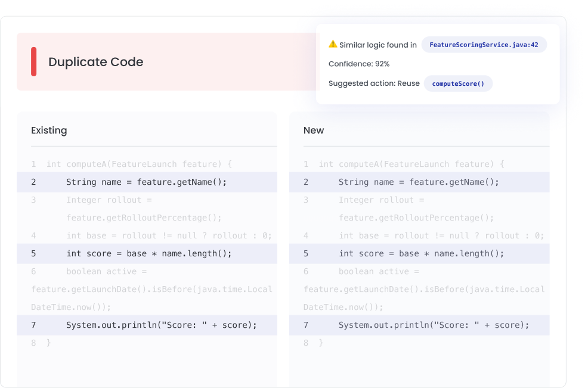Screen dimensions: 588x388
Task: Click the computeScore() suggestion chip
Action: click(x=458, y=83)
